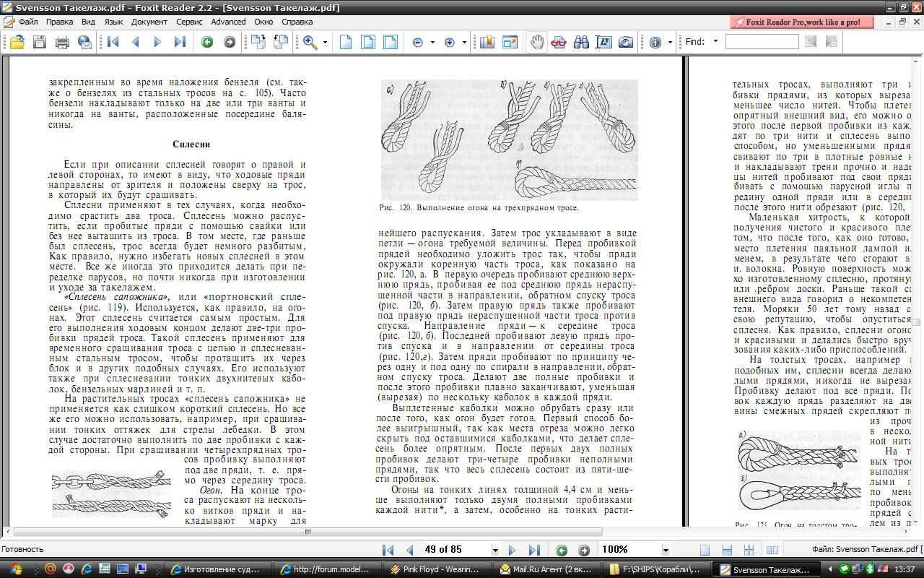
Task: Jump to first page in top toolbar
Action: coord(113,43)
